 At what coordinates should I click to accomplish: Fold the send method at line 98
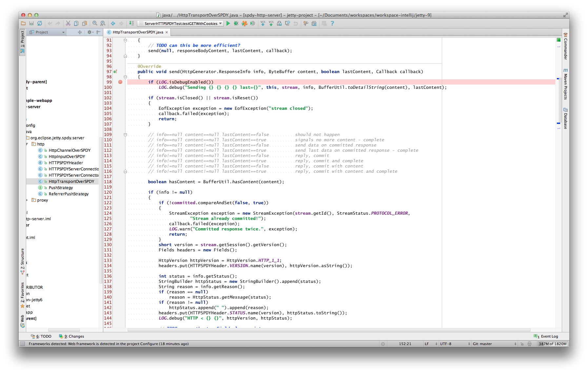[x=125, y=77]
